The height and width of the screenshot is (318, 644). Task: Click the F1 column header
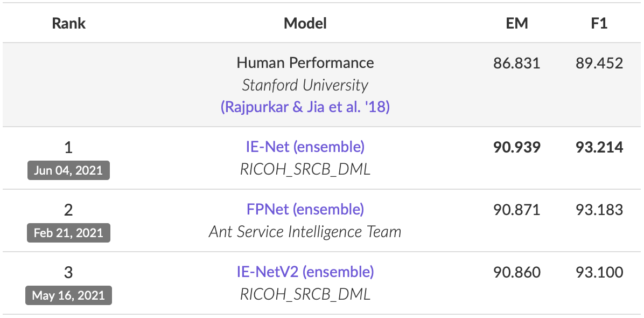coord(599,23)
